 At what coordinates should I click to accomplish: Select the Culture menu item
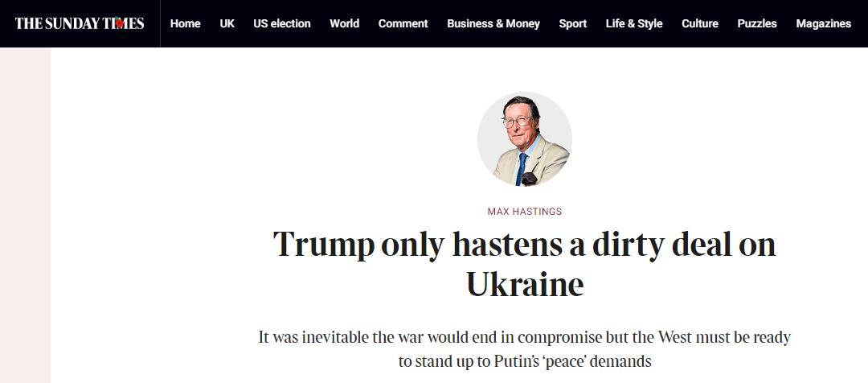coord(699,23)
